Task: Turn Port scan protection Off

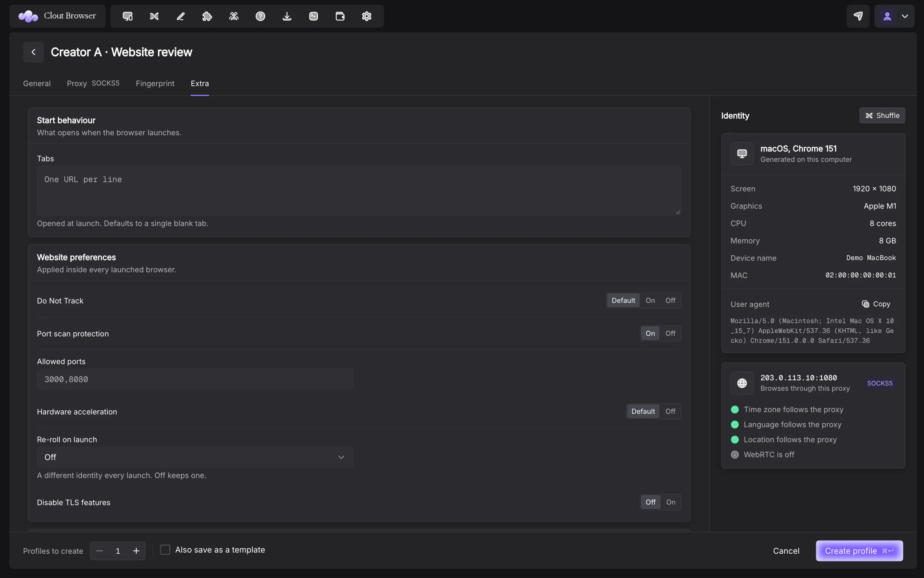Action: point(670,334)
